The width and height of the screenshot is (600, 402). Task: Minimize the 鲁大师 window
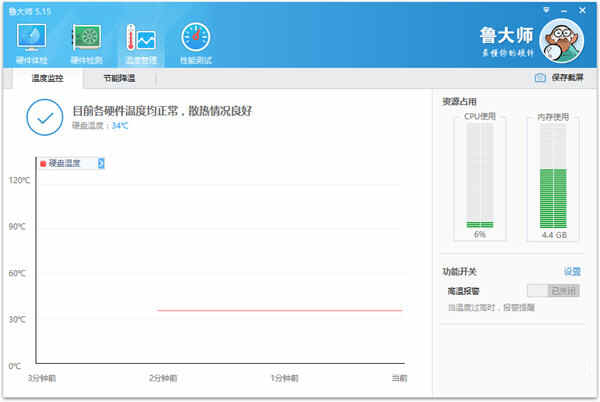coord(564,11)
